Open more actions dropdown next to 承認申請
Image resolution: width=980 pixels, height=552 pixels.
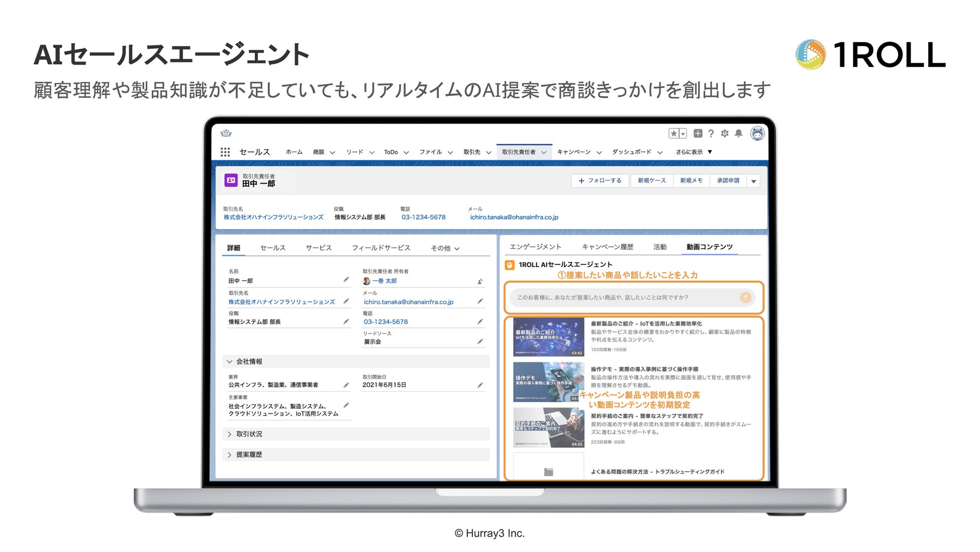click(x=753, y=181)
